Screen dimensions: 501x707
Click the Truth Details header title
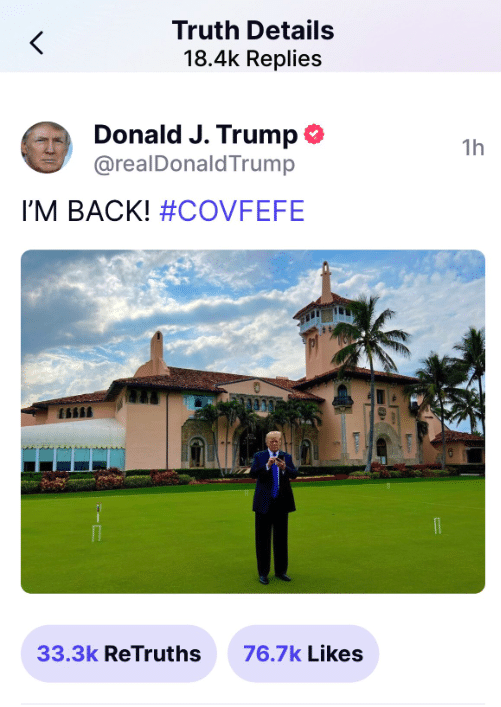253,31
